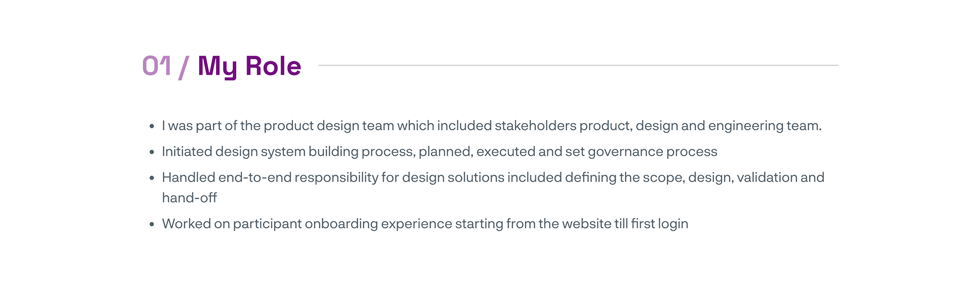The height and width of the screenshot is (282, 980).
Task: Click the bullet dot before "Initiated design system"
Action: pos(152,152)
